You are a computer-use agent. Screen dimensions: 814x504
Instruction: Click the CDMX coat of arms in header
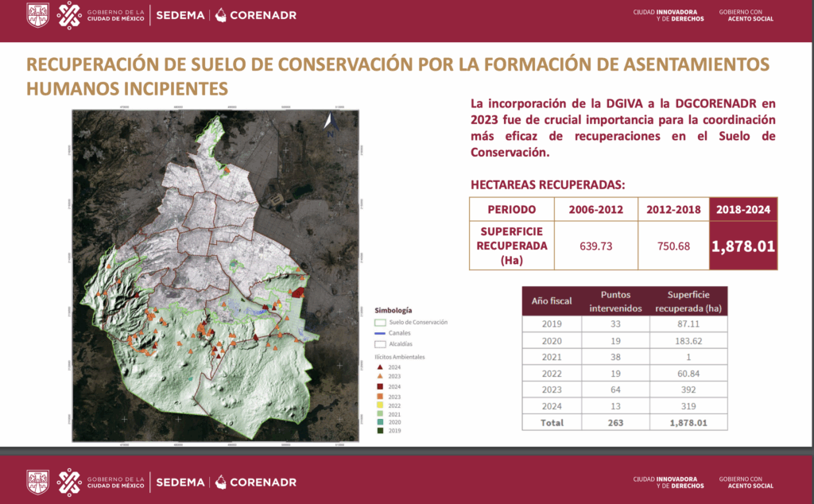click(37, 14)
